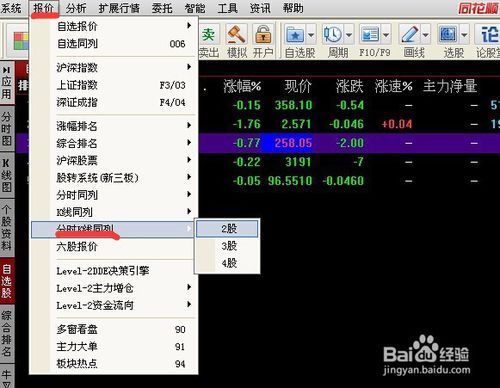Open the 报价 menu in menu bar
The width and height of the screenshot is (500, 388).
[x=44, y=8]
